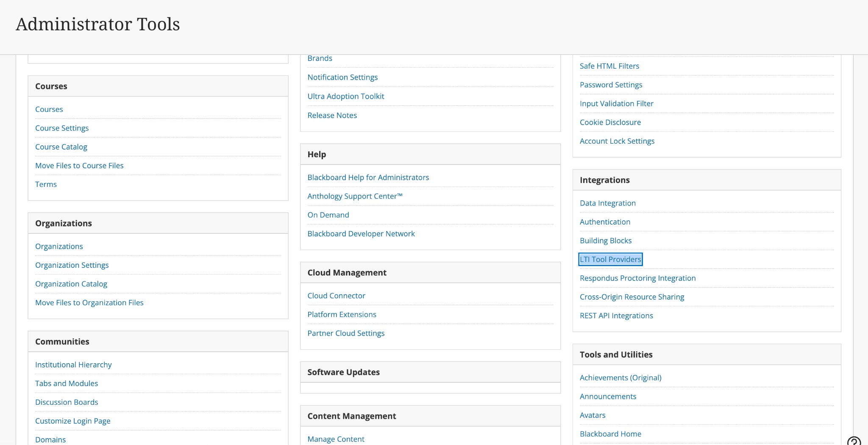Screen dimensions: 868x445
Task: View the Release Notes
Action: (x=332, y=116)
